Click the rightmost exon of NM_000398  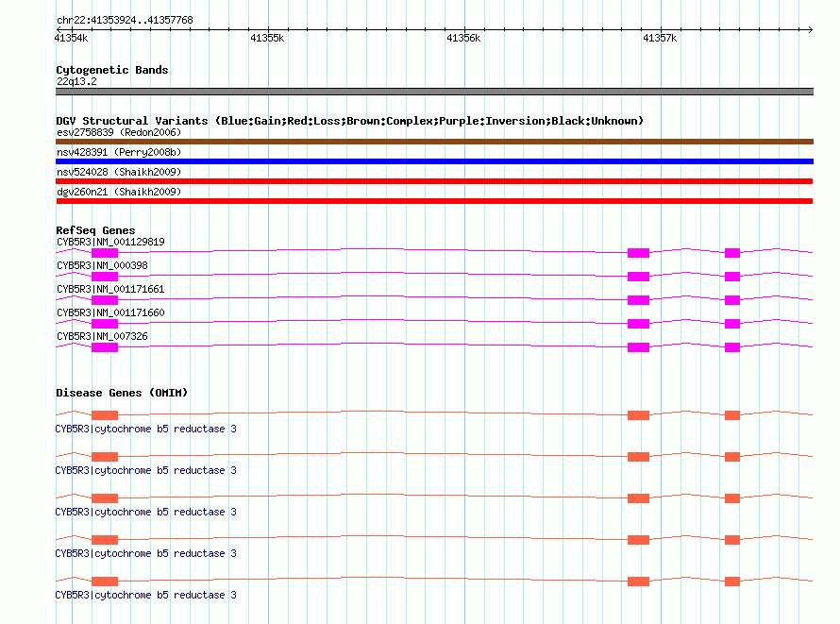click(x=732, y=277)
